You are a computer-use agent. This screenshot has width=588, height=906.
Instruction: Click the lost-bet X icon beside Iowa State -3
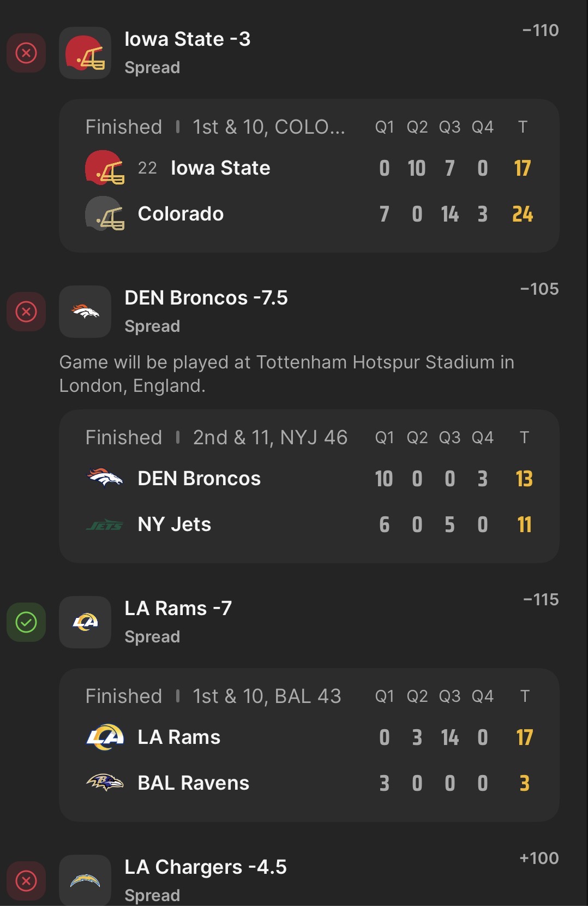pyautogui.click(x=26, y=53)
